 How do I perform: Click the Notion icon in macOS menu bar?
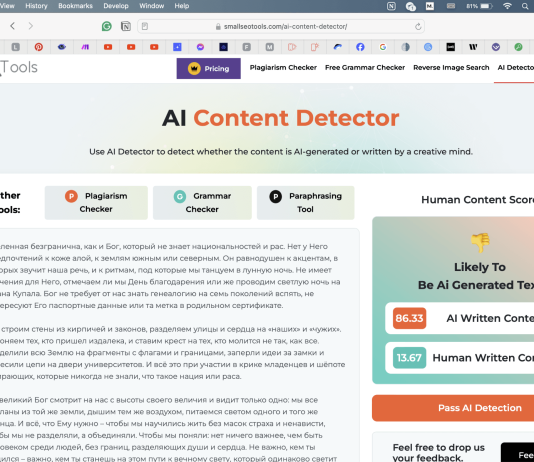(x=391, y=6)
